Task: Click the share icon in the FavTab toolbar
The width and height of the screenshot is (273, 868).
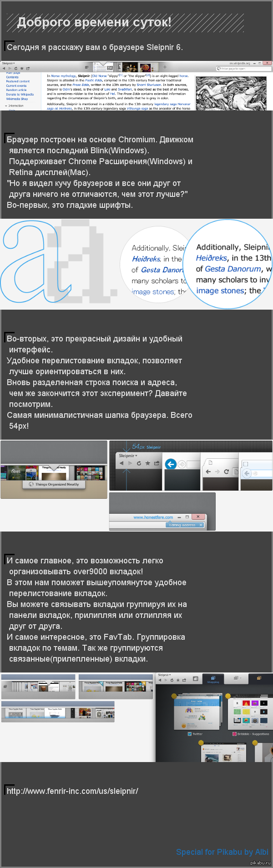Action: point(184,680)
